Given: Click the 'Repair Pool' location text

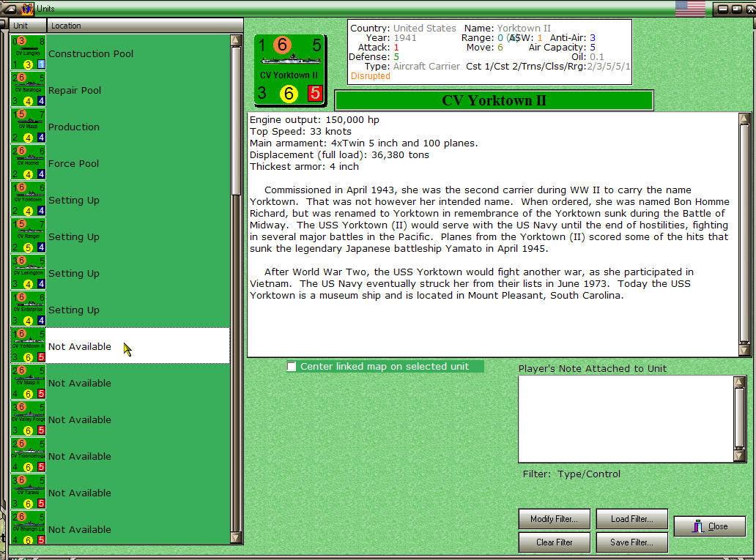Looking at the screenshot, I should point(75,90).
